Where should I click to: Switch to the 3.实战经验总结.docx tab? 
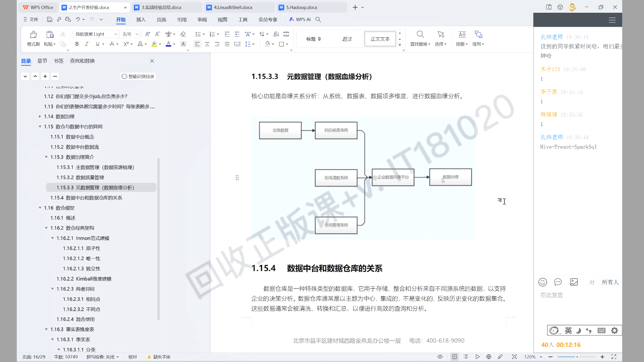click(x=161, y=7)
